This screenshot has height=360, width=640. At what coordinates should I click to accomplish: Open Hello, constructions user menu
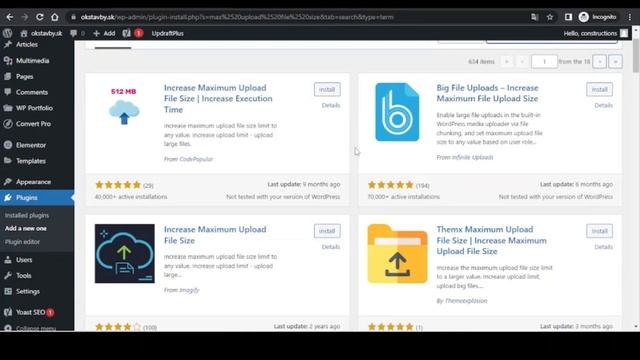[596, 33]
